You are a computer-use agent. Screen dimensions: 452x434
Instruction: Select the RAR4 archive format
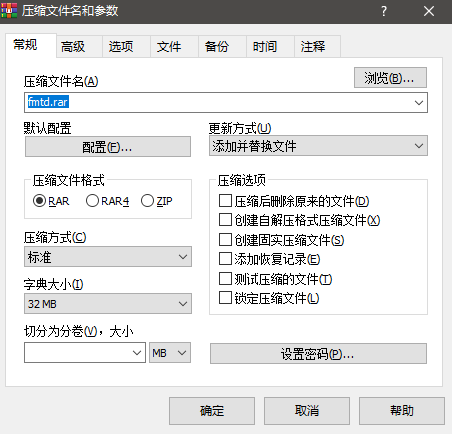tap(107, 201)
